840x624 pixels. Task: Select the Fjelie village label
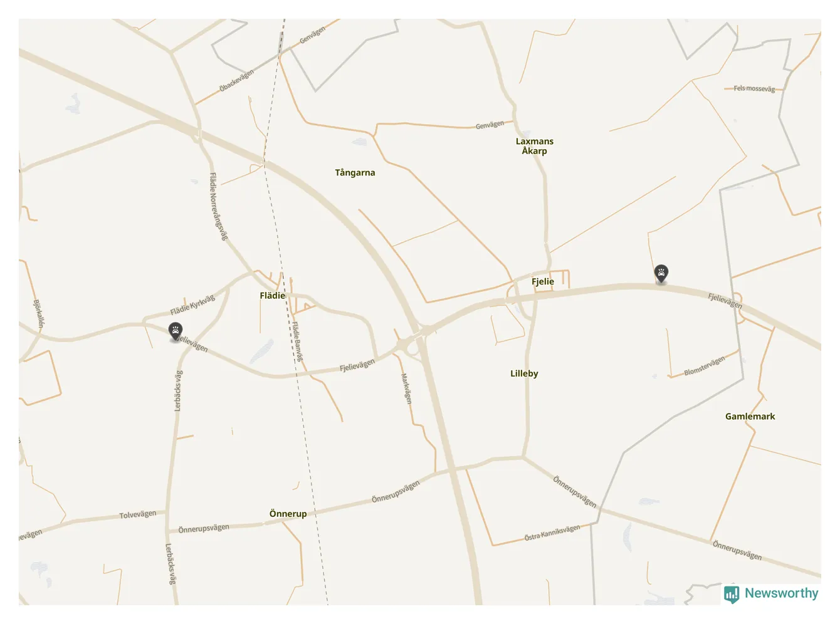pyautogui.click(x=543, y=282)
